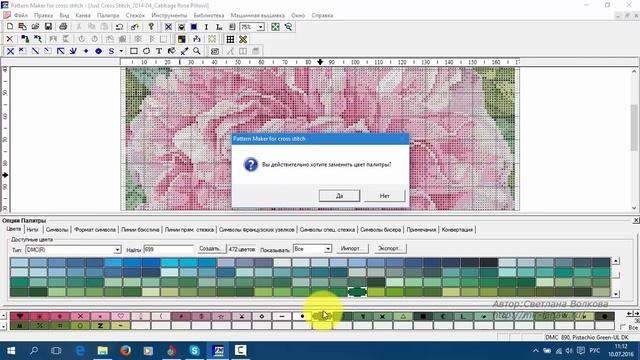Close the Опции Палитры panel

coord(636,220)
